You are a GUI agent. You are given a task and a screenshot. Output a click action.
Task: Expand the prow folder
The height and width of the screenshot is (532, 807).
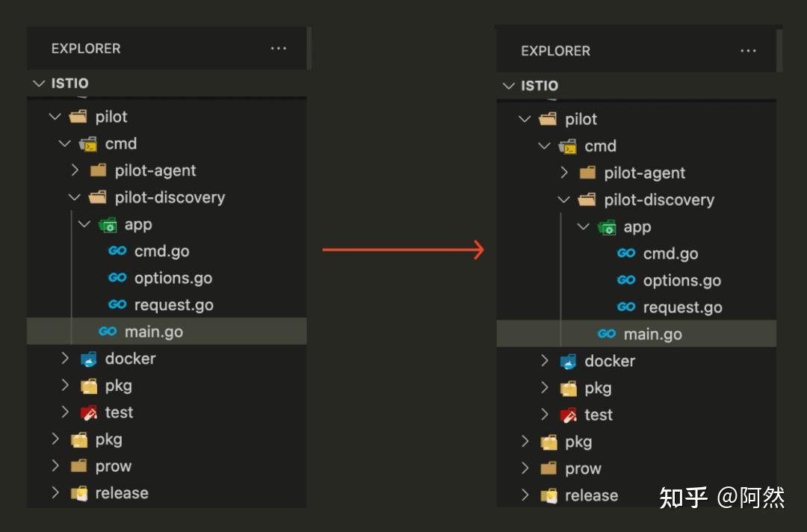point(55,466)
